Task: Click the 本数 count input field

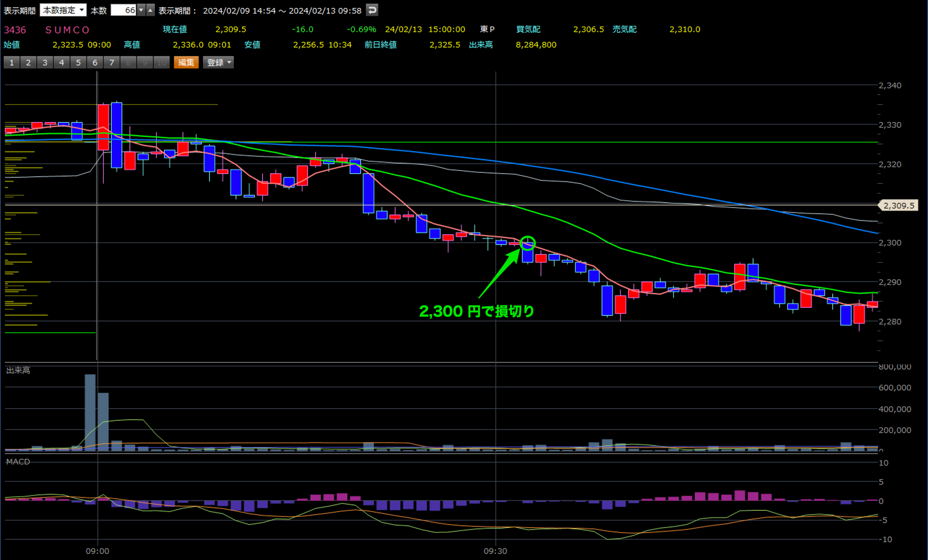Action: click(123, 10)
